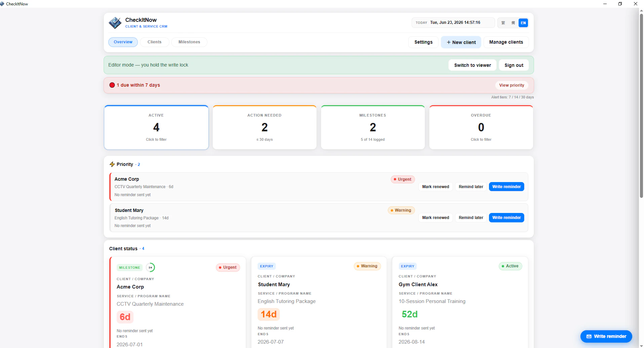Click the EXPIRY tag on the Gym Client Alex card
This screenshot has height=348, width=644.
408,266
